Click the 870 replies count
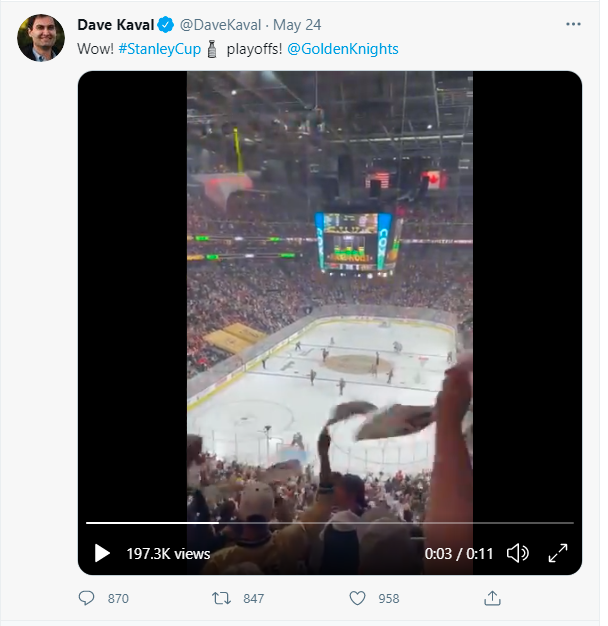608x626 pixels. (x=118, y=598)
